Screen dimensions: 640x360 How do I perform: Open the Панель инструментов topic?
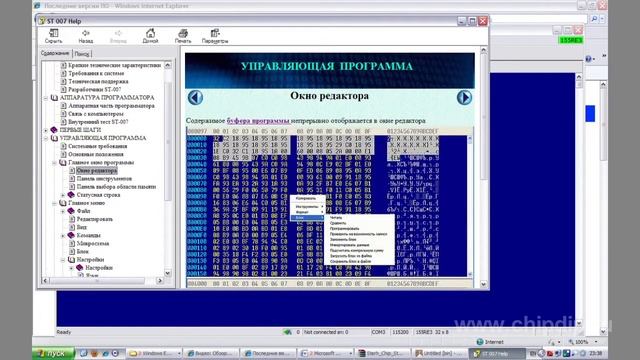point(104,179)
